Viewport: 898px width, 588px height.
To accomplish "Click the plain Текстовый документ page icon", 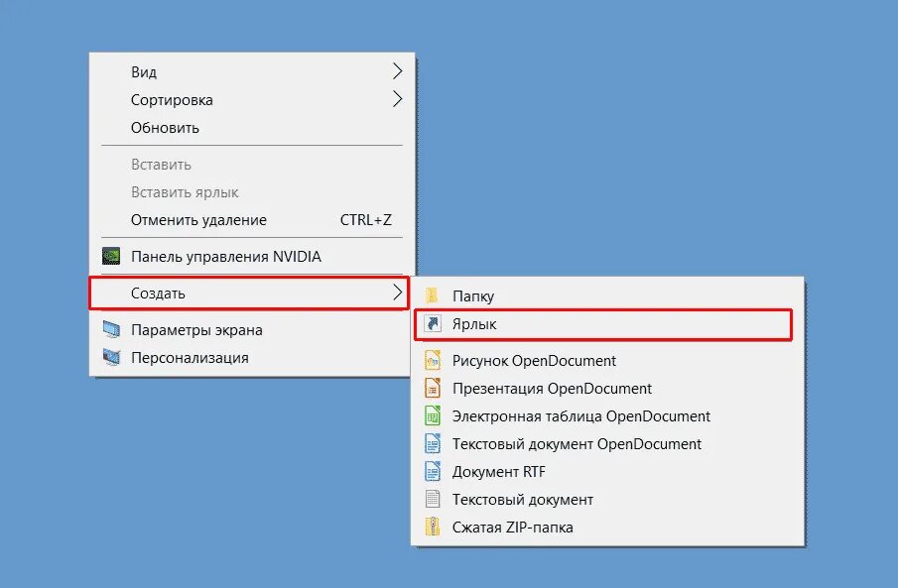I will click(433, 500).
